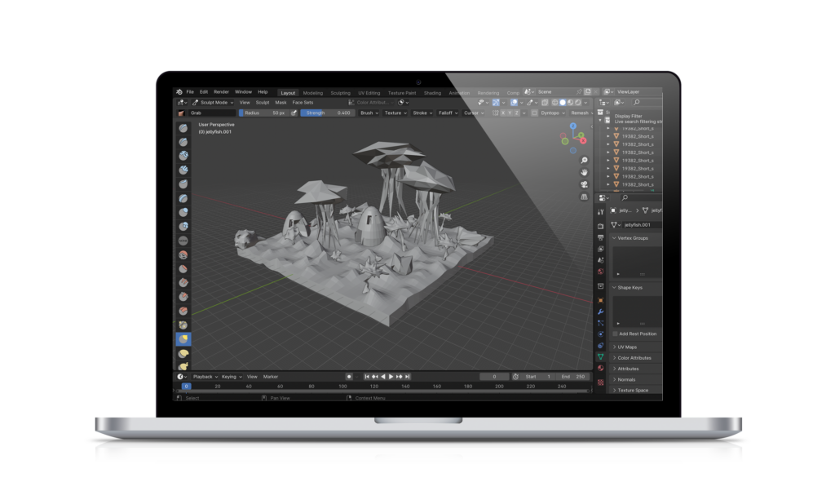The height and width of the screenshot is (504, 835).
Task: Open the Tool properties tab
Action: (x=601, y=211)
